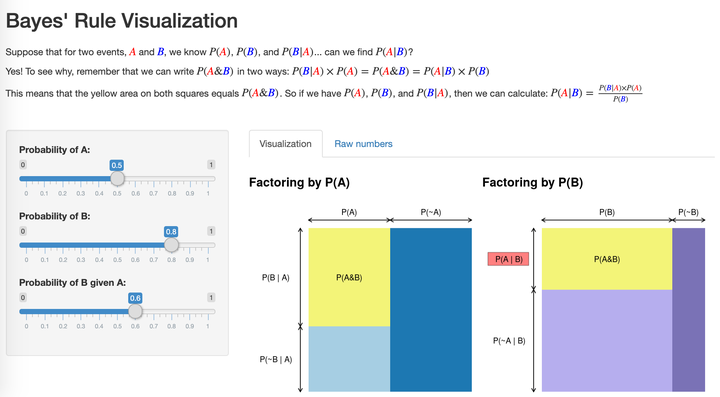Click the Probability of A slider handle
720x397 pixels.
pyautogui.click(x=117, y=179)
